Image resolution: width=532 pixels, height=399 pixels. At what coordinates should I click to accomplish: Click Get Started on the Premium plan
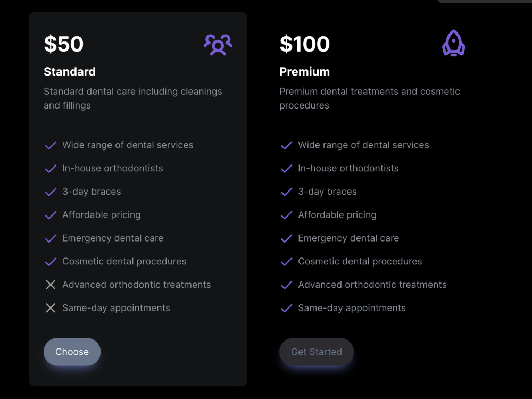click(x=317, y=352)
